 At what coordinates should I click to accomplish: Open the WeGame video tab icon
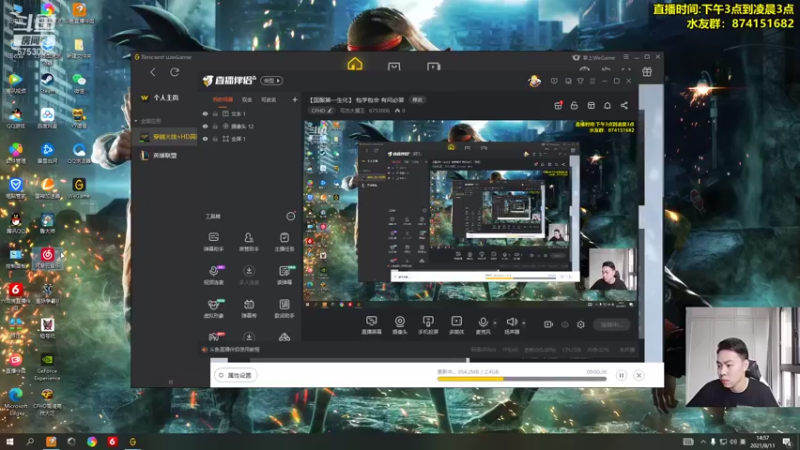433,66
